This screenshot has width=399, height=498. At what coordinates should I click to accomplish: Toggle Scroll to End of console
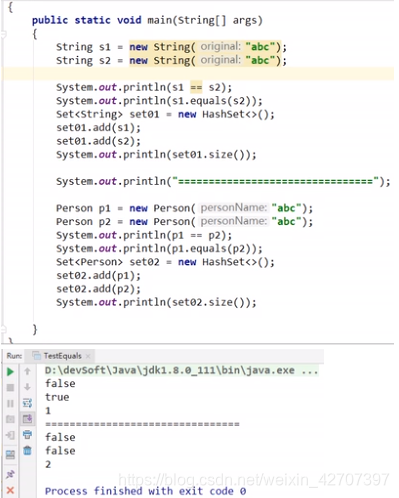tap(27, 418)
